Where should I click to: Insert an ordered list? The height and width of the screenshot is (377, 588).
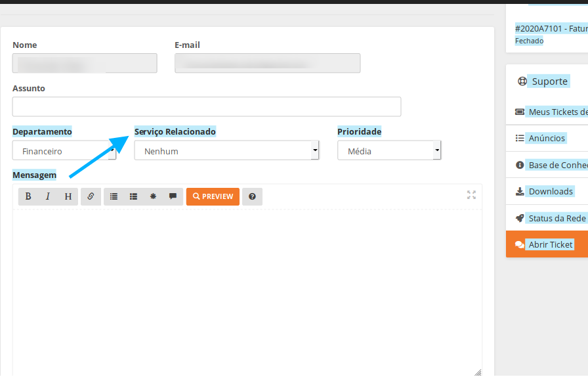(x=133, y=196)
